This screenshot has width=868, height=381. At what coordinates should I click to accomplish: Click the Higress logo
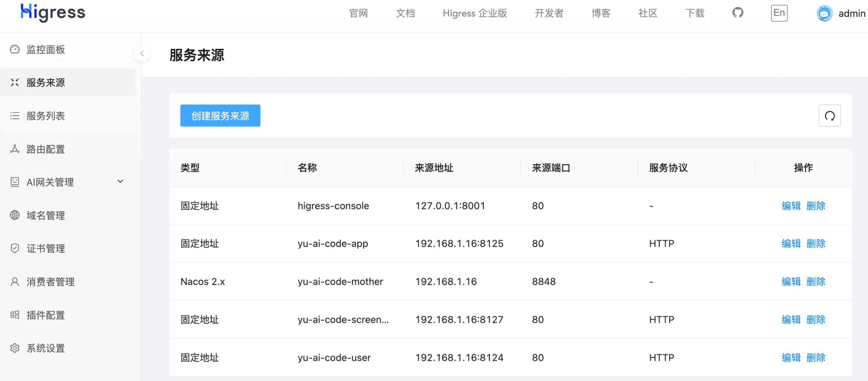click(x=53, y=13)
